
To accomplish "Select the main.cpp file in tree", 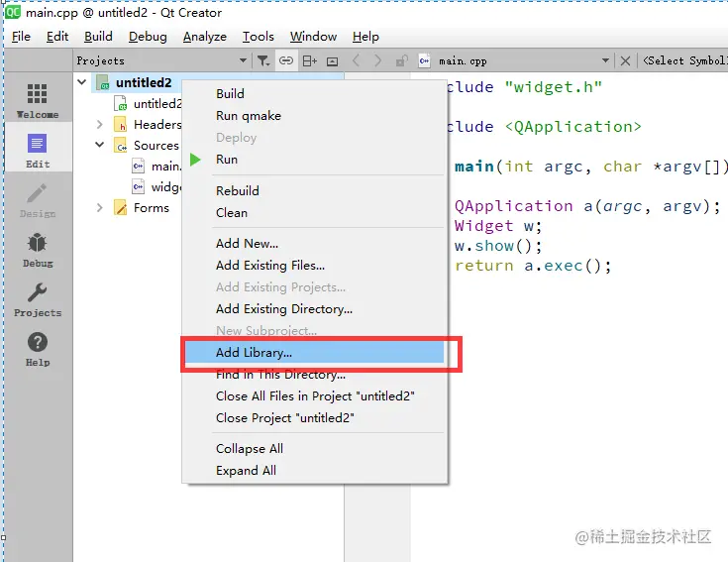I will (156, 167).
